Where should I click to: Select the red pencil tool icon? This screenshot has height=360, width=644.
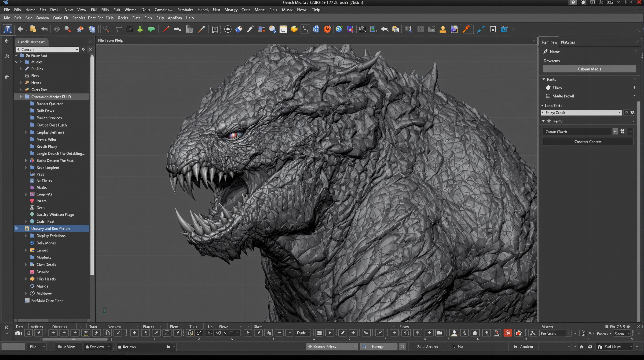[x=166, y=29]
